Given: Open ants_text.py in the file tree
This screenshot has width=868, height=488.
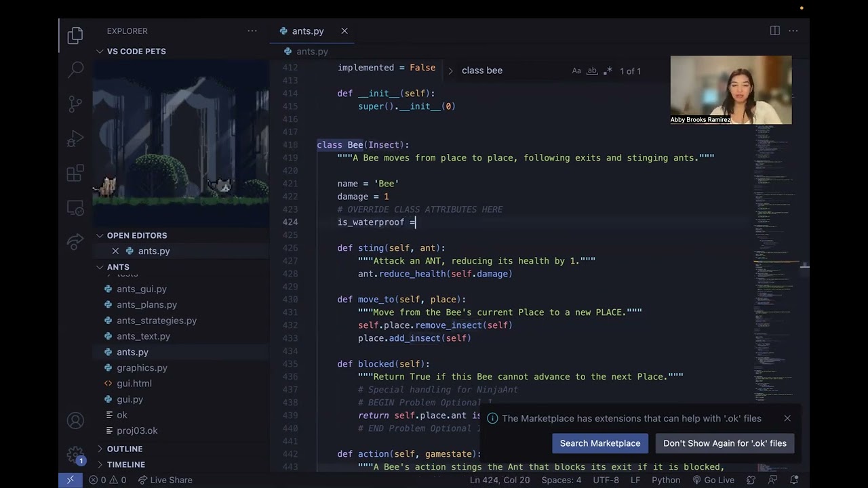Looking at the screenshot, I should (143, 336).
